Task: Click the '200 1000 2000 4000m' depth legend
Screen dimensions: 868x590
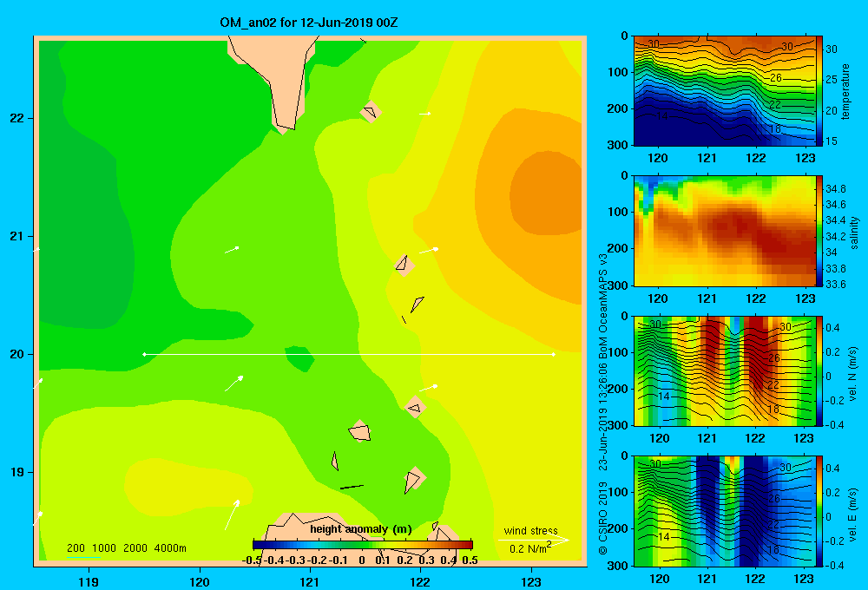Action: coord(126,548)
